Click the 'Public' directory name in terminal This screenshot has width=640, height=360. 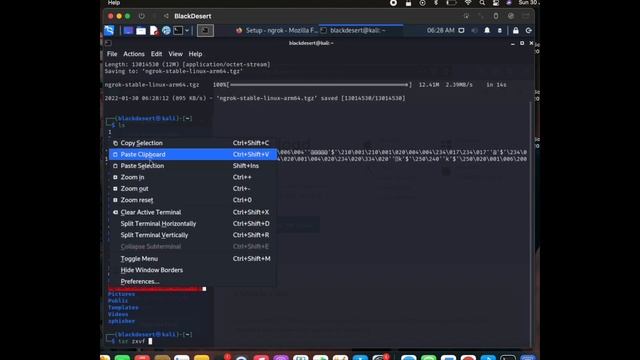[x=118, y=300]
